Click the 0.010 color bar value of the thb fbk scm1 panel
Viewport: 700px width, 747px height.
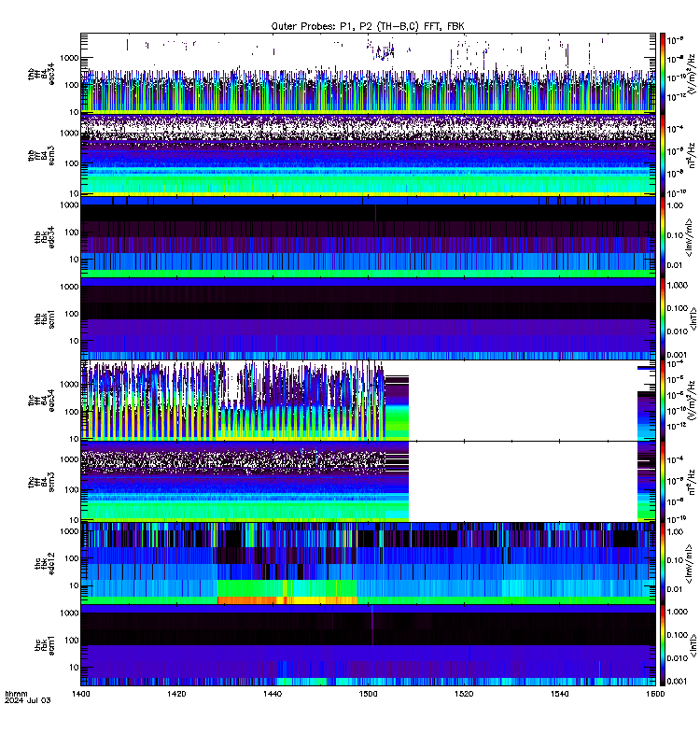click(678, 331)
